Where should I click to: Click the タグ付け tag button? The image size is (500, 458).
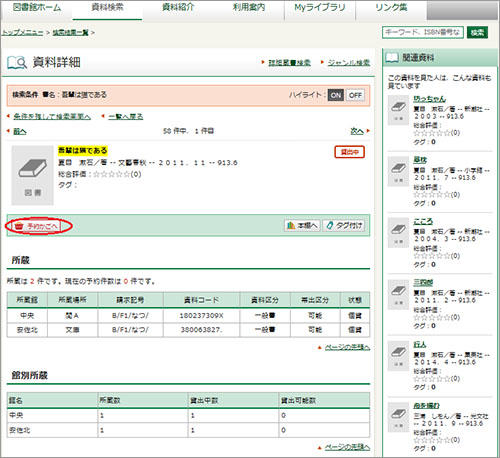pos(344,226)
